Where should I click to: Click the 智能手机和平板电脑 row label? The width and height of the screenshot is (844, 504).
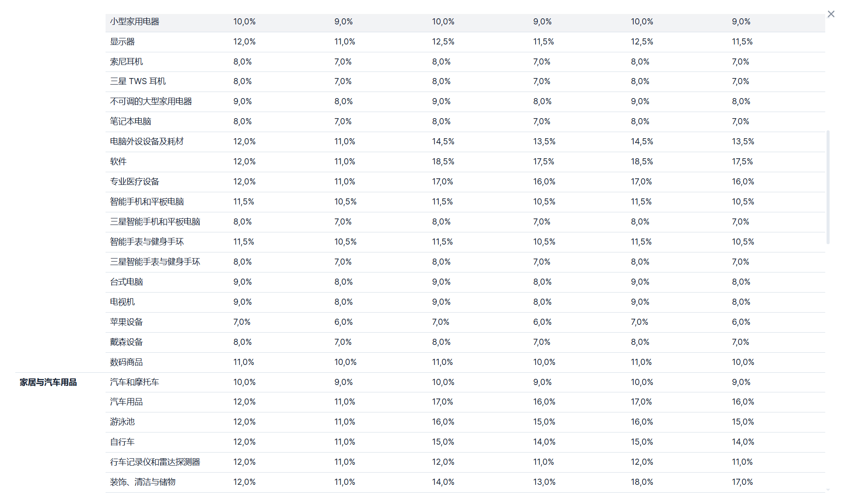point(147,202)
